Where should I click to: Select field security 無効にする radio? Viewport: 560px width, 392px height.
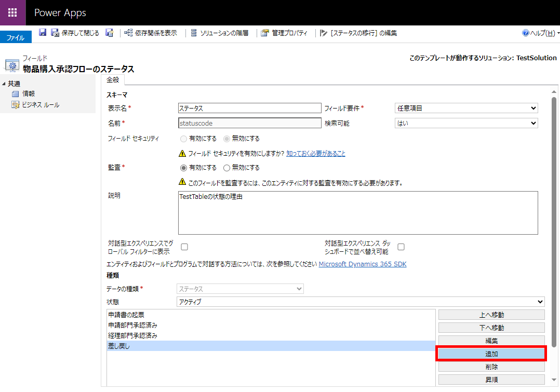point(226,139)
